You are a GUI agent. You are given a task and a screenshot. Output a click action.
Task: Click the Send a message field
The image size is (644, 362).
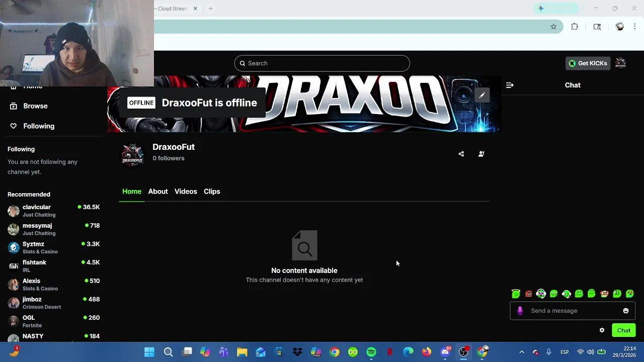[573, 311]
